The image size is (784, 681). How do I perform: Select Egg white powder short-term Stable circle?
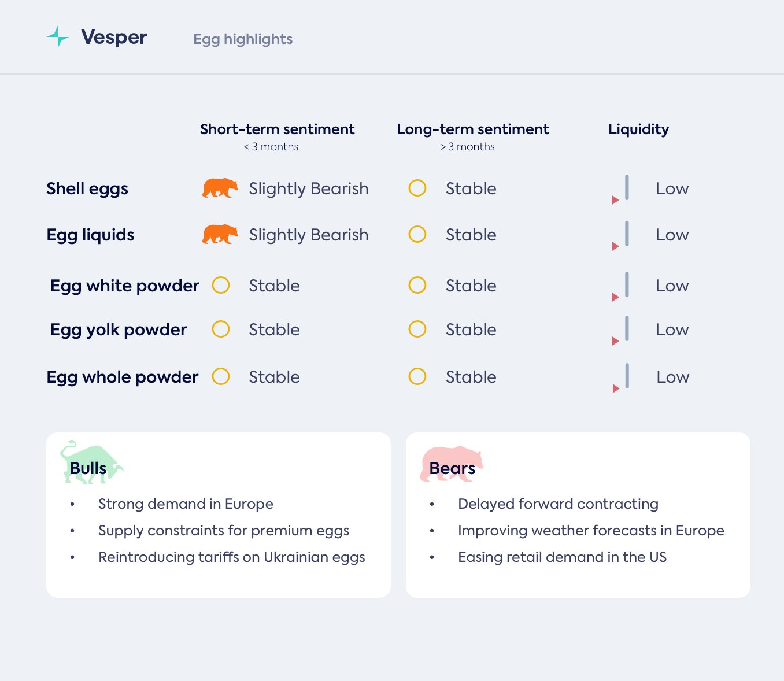point(221,285)
